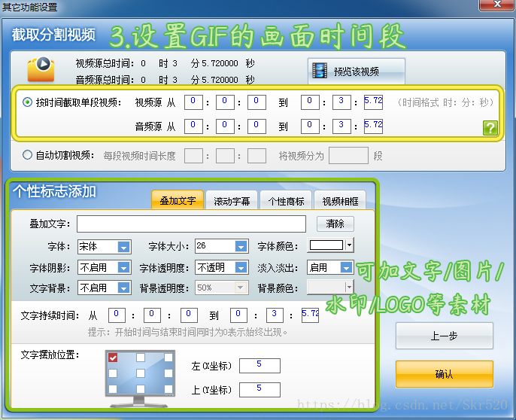Open the 字体颜色 color picker arrow
Screen dimensions: 516x420
(350, 245)
